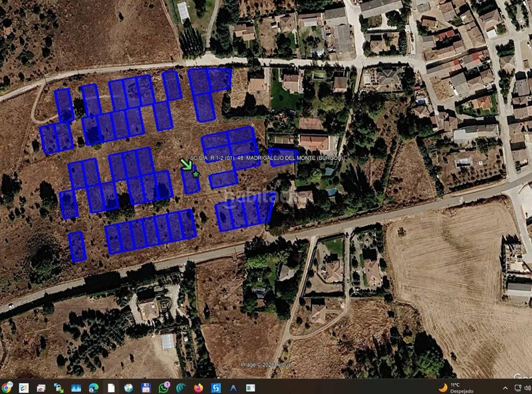Select the blue parcel under the green arrow

[x=190, y=180]
